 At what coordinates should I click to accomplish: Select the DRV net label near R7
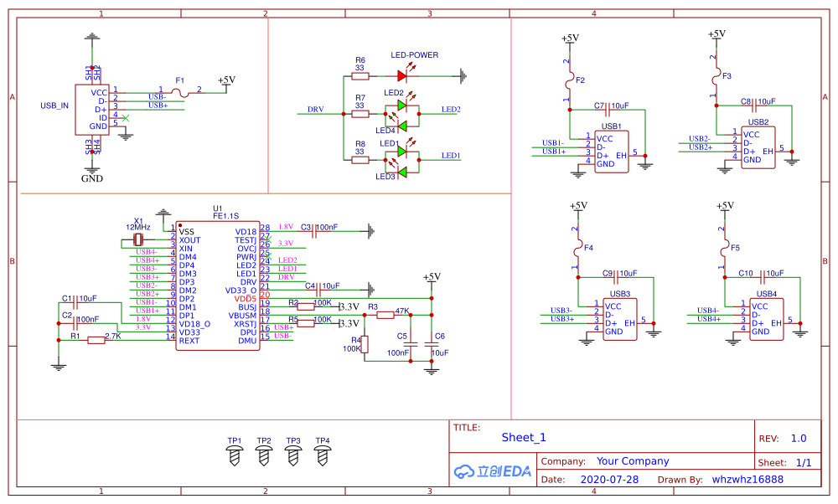click(315, 109)
